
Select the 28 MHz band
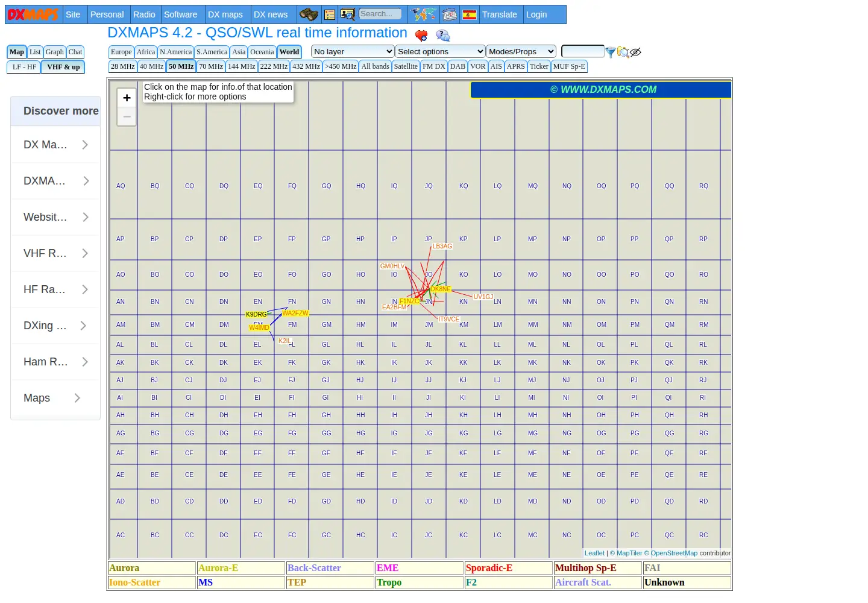(x=122, y=66)
